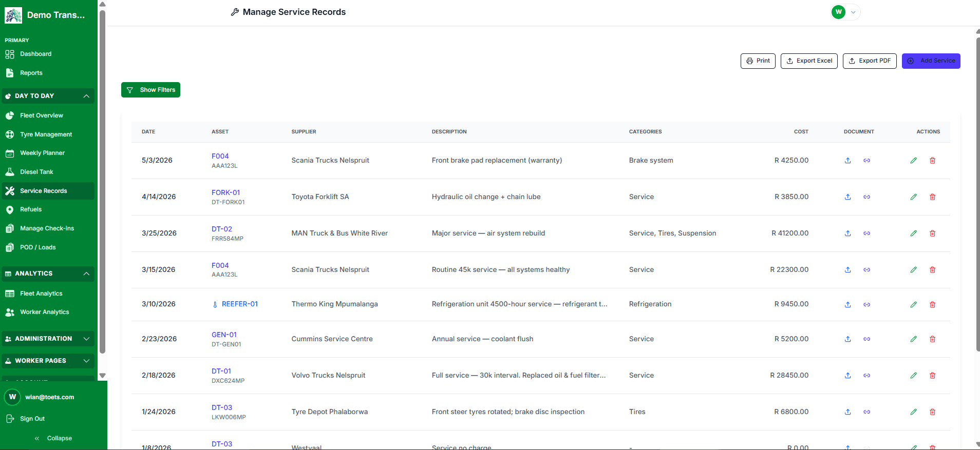Upload document for Tyre Depot Phalaborwa row
Screen dimensions: 980x450
tap(848, 412)
